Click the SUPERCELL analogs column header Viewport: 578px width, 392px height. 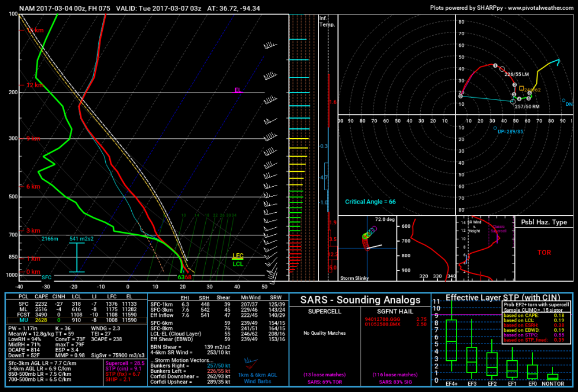tap(324, 312)
